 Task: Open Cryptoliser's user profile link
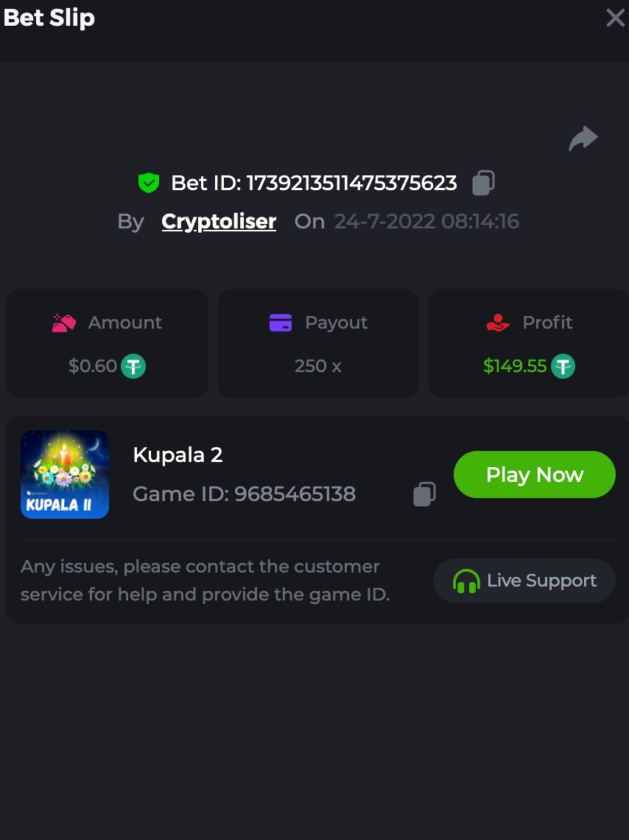pos(219,222)
